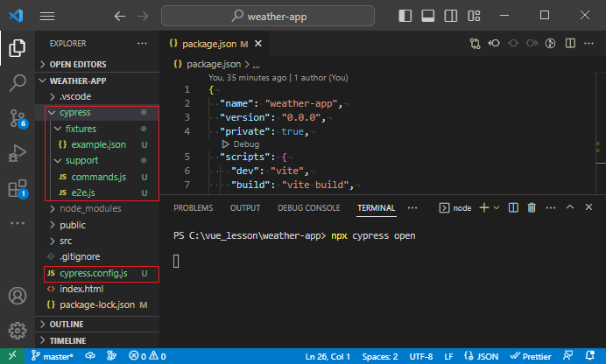606x364 pixels.
Task: Show more panel tabs ellipsis
Action: coord(412,208)
